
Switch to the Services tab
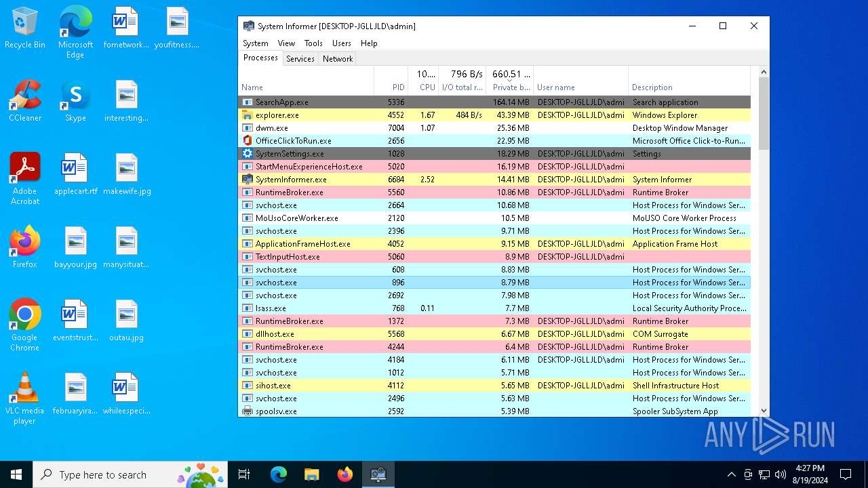click(300, 59)
